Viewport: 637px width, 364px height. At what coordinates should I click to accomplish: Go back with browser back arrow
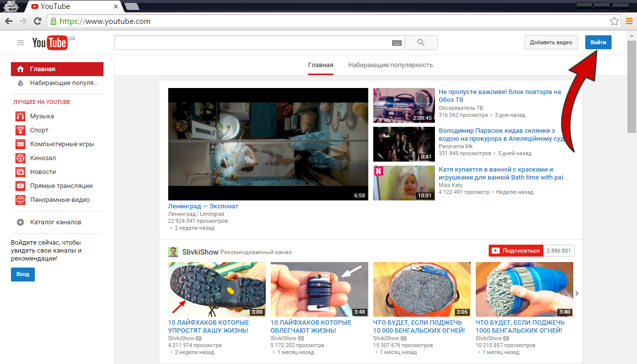pos(8,21)
